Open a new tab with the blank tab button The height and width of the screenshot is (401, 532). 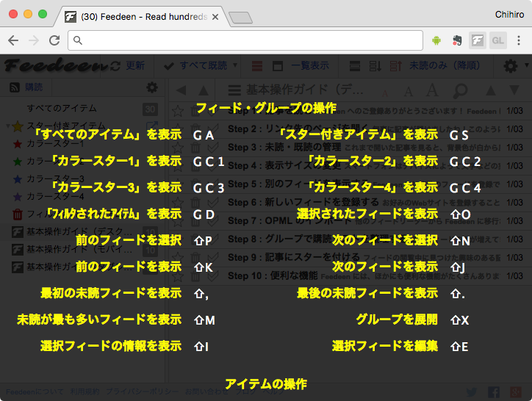[x=240, y=17]
